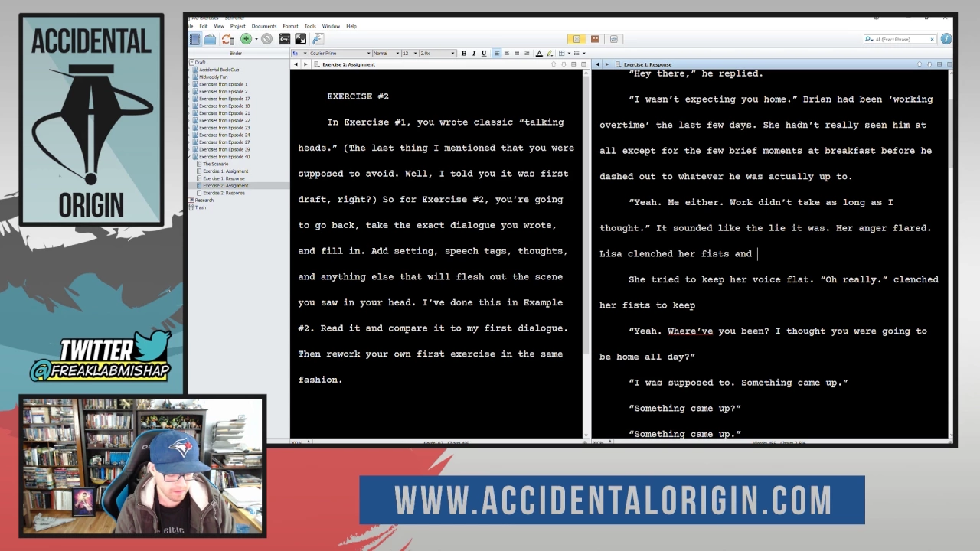Collapse Exercises from Episode 40 folder
The width and height of the screenshot is (980, 551).
click(191, 157)
